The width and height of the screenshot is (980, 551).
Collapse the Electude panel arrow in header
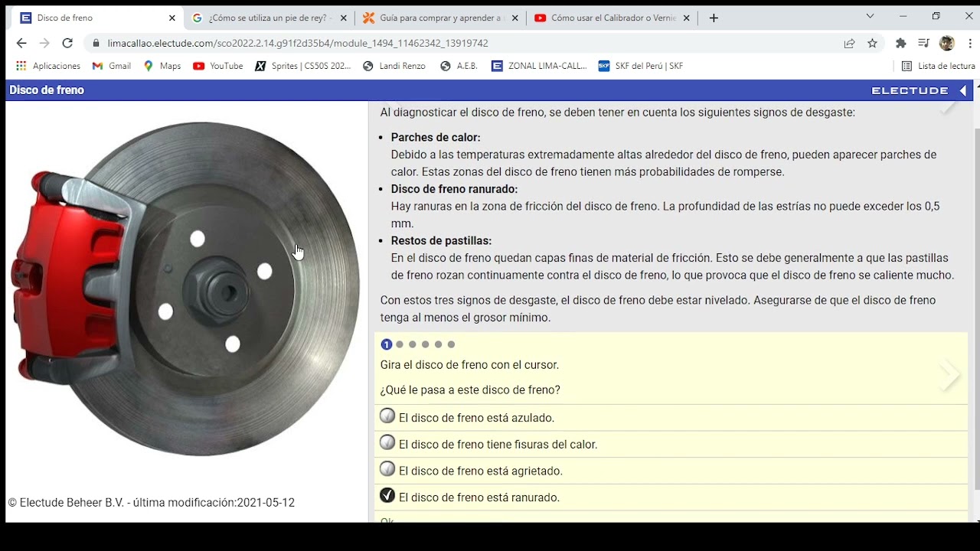pyautogui.click(x=963, y=90)
